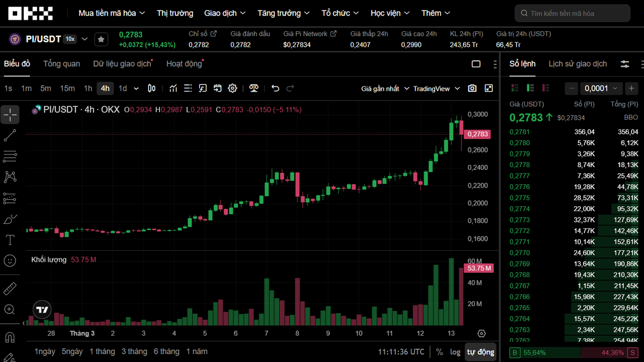The image size is (644, 362).
Task: Click the 10x leverage badge
Action: point(70,39)
